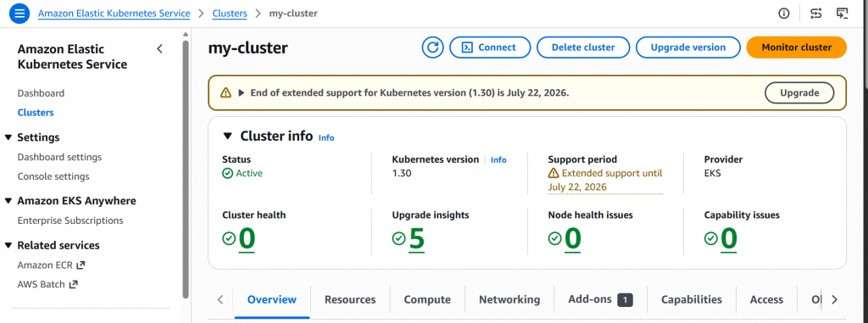Open the Networking tab
Image resolution: width=868 pixels, height=323 pixels.
509,300
